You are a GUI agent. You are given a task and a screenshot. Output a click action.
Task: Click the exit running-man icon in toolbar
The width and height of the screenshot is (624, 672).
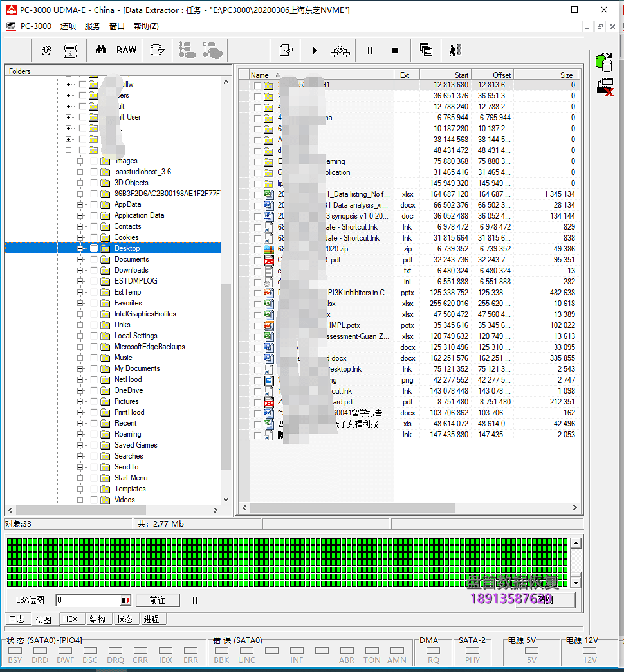[x=455, y=50]
